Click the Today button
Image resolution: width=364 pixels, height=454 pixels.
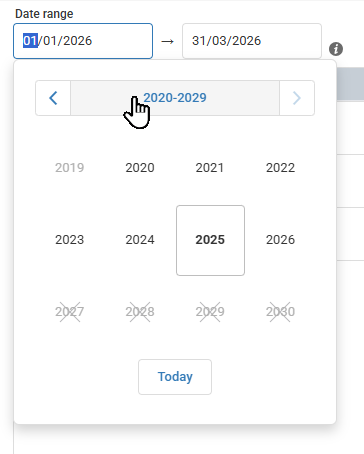click(175, 377)
